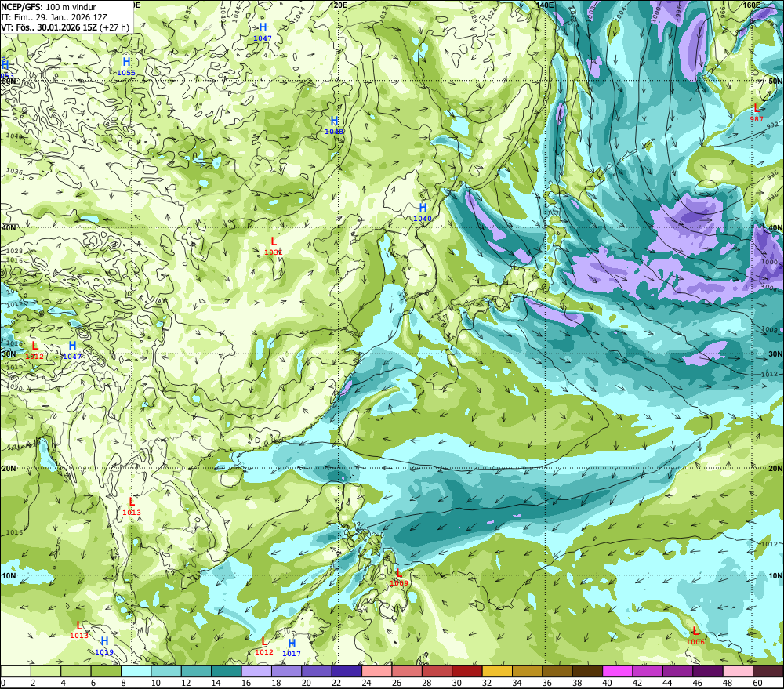Select the L 1013 marker beside H 1019

[x=79, y=629]
